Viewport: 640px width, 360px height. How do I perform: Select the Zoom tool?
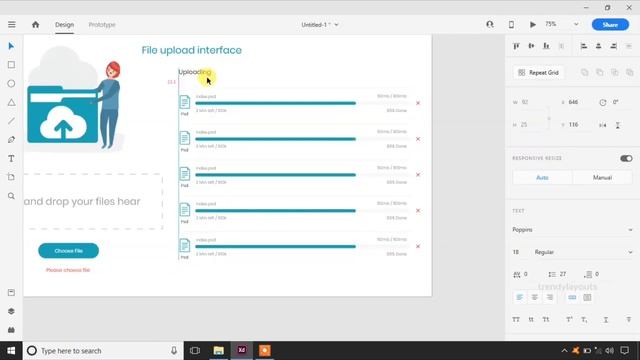pos(11,196)
